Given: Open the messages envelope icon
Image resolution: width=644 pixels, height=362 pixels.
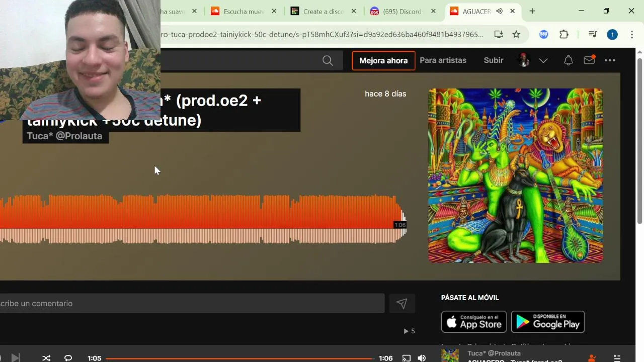Looking at the screenshot, I should click(589, 60).
